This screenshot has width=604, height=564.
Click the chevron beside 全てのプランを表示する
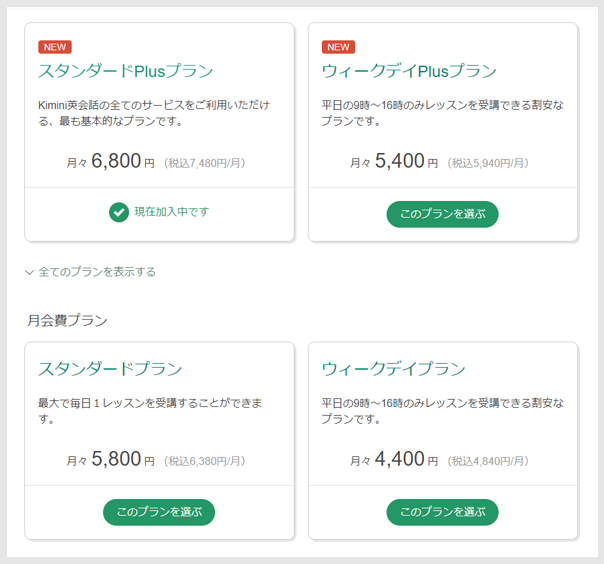coord(29,272)
